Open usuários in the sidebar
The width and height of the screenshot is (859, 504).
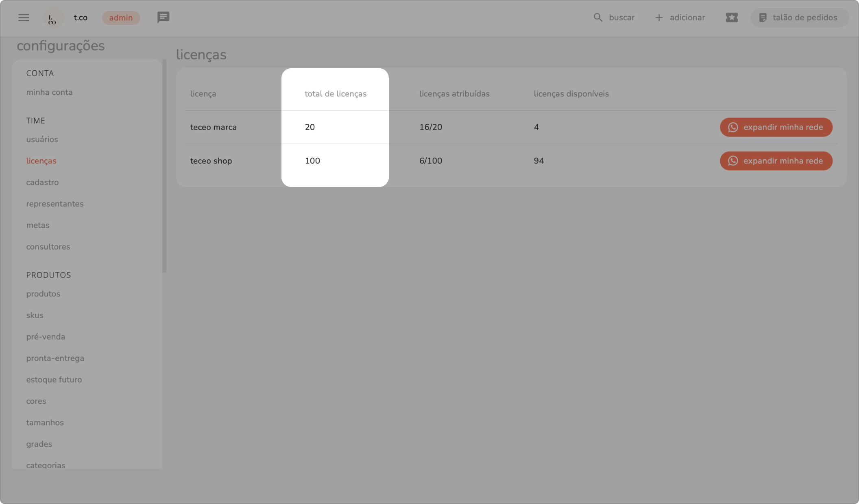[42, 139]
